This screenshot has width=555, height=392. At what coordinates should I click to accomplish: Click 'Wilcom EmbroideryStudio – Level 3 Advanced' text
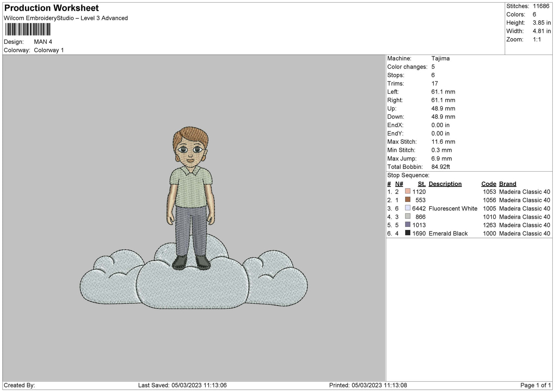point(66,18)
